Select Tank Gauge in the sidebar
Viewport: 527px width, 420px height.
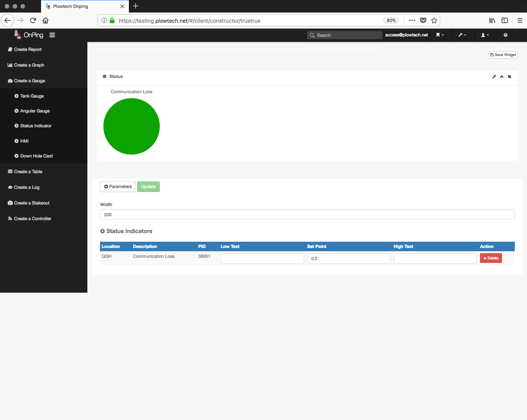click(x=32, y=96)
